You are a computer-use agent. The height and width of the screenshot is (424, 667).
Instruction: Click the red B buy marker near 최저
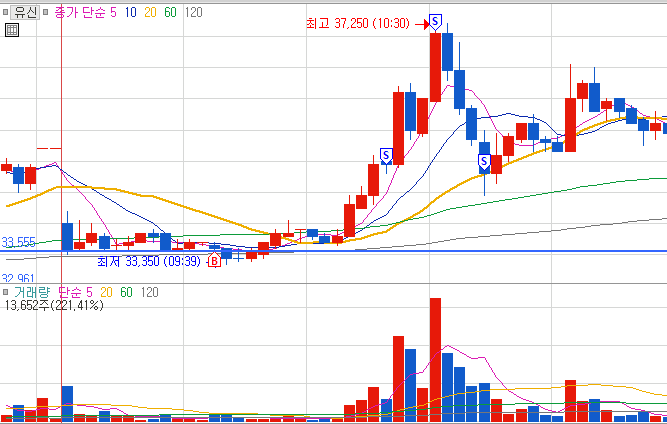214,260
